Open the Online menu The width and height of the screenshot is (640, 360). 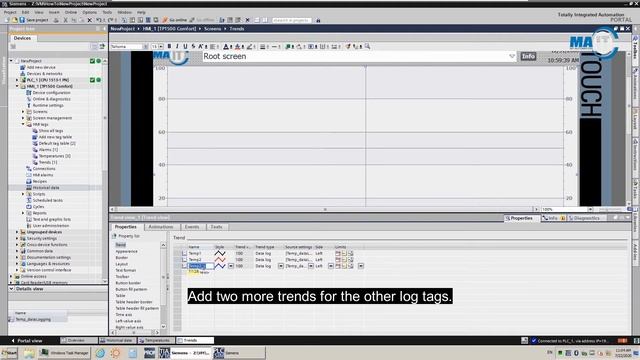tap(71, 12)
